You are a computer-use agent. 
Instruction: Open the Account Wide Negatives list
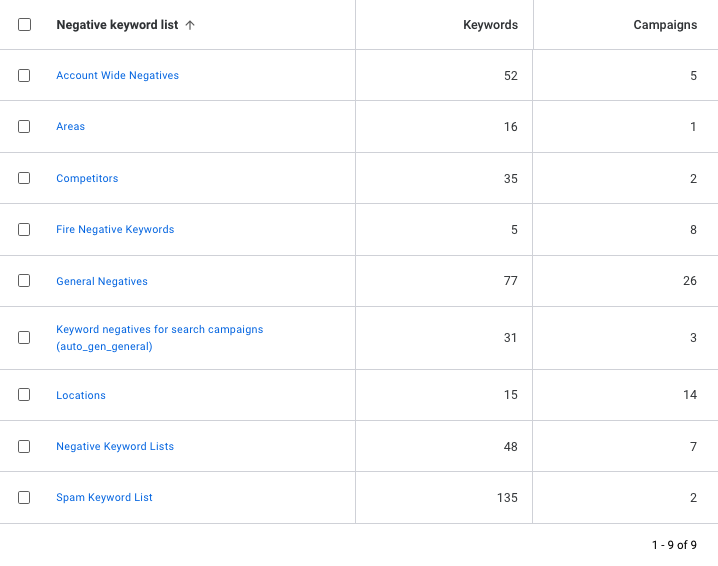(x=117, y=76)
